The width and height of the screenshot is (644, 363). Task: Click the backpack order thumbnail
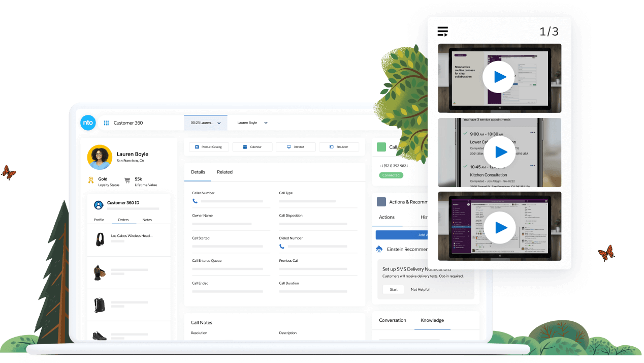(x=100, y=305)
